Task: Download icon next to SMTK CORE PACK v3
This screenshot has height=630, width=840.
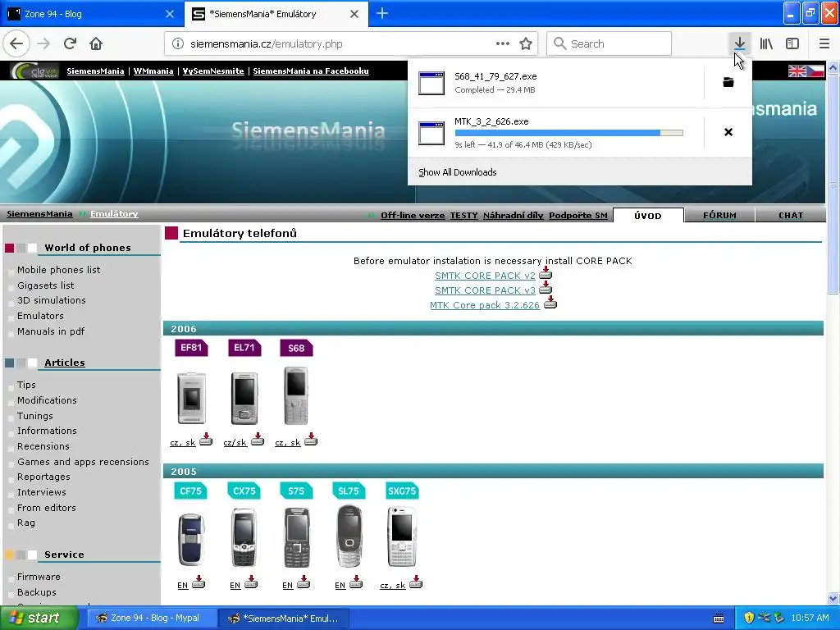Action: point(546,288)
